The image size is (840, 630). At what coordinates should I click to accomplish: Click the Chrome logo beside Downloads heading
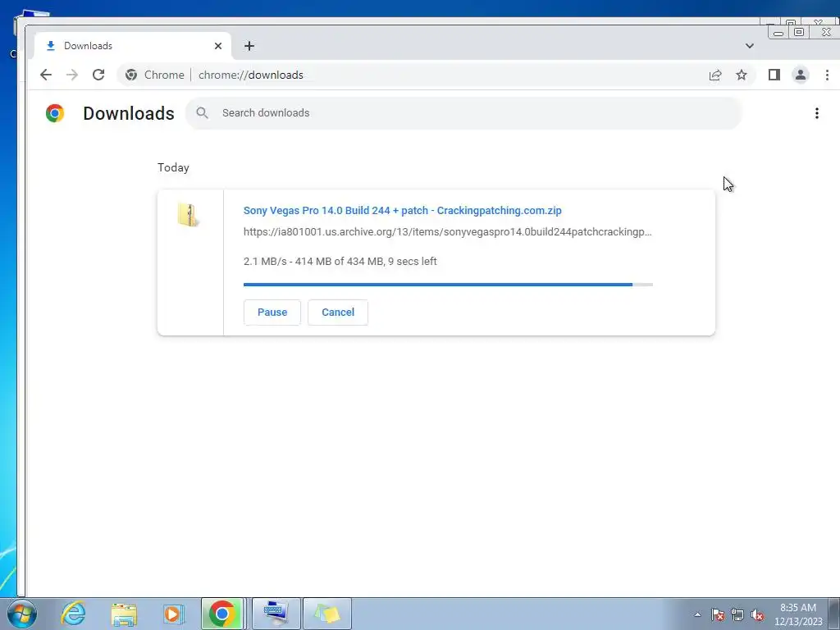coord(55,113)
